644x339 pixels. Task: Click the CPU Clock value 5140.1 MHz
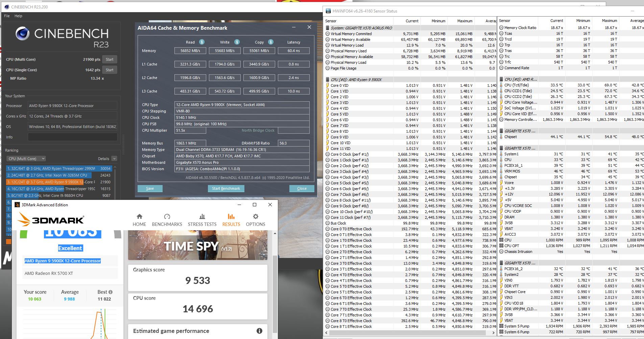242,118
